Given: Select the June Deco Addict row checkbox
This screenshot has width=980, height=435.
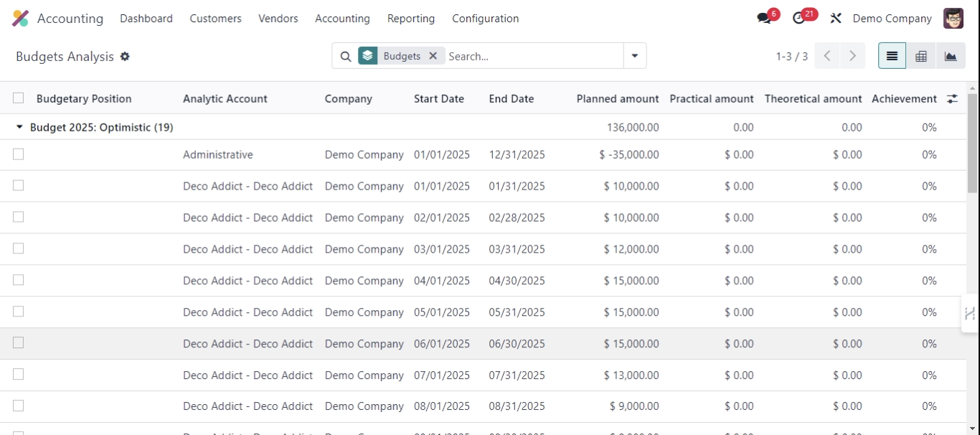Looking at the screenshot, I should click(18, 343).
